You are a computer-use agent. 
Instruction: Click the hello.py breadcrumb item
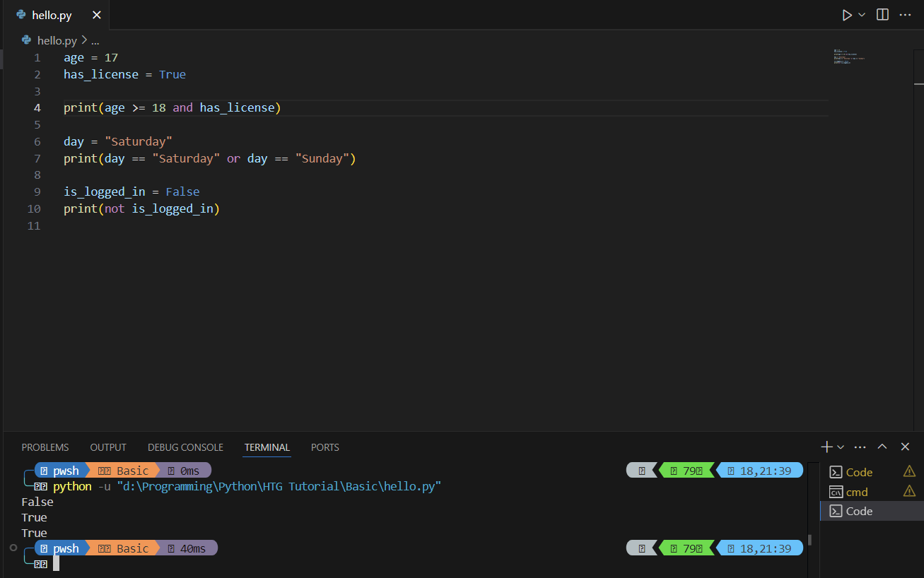[x=57, y=40]
